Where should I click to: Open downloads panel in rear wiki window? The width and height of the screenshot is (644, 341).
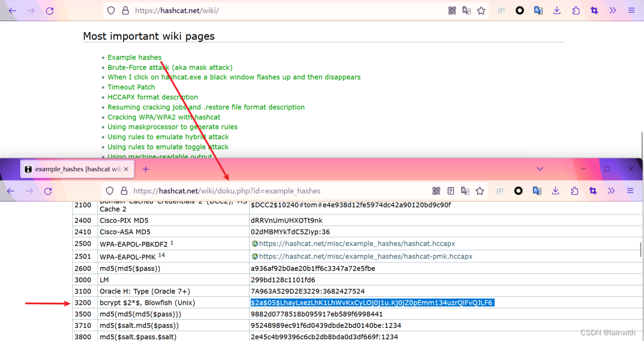point(556,11)
